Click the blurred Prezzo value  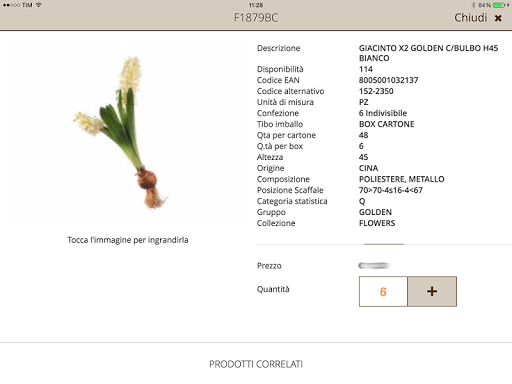(374, 266)
